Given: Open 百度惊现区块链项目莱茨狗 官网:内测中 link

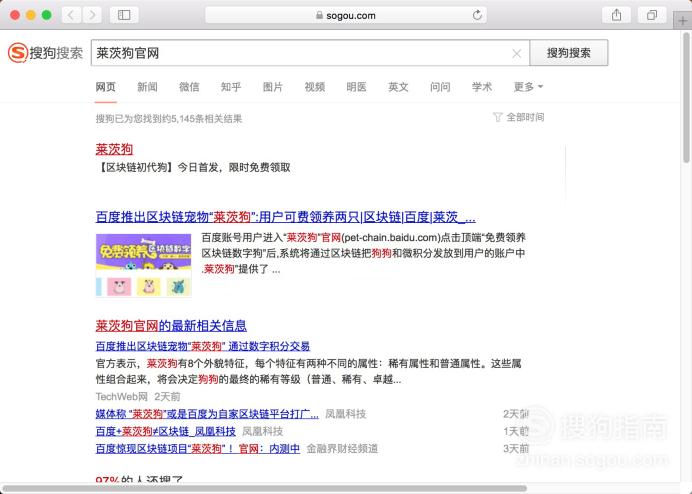Looking at the screenshot, I should [198, 449].
